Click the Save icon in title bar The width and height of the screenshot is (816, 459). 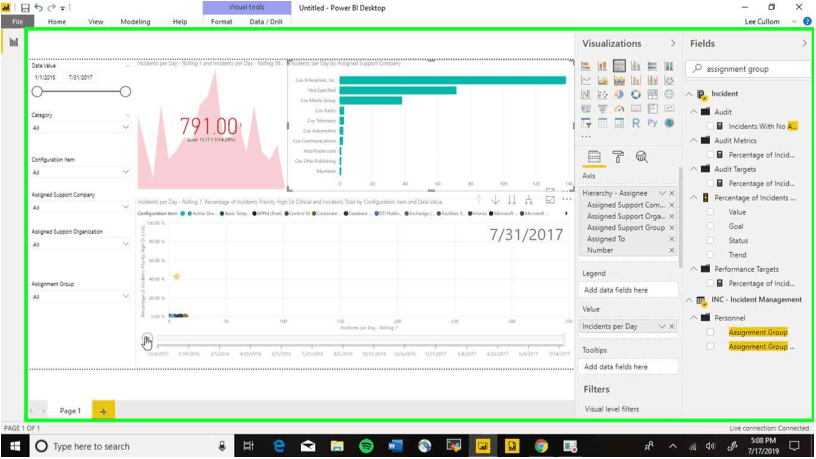pos(24,8)
